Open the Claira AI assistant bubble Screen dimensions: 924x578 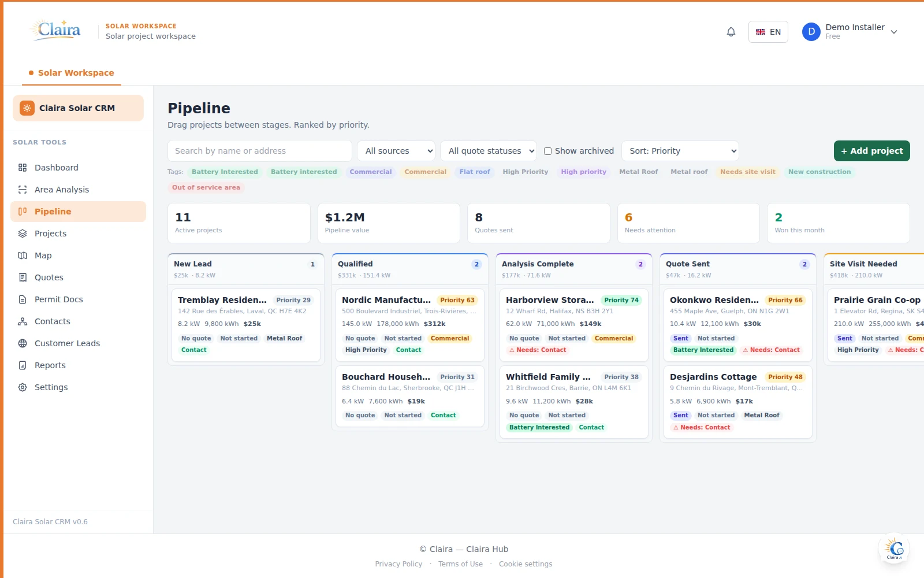894,549
